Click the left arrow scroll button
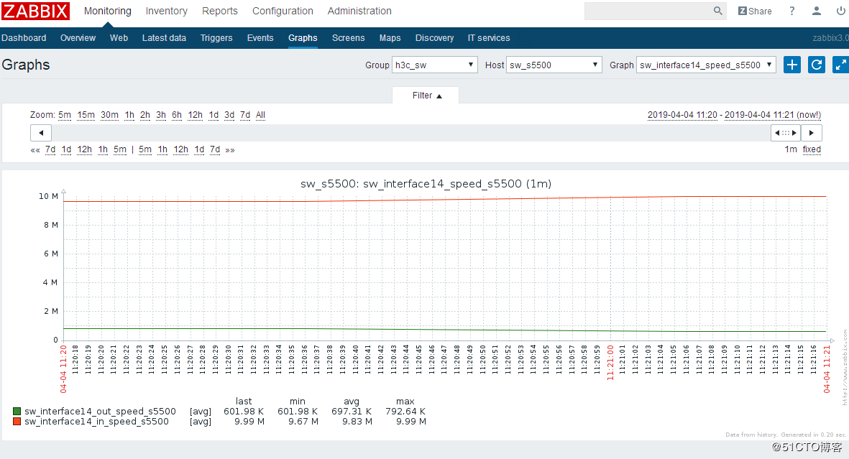The width and height of the screenshot is (849, 459). (41, 133)
